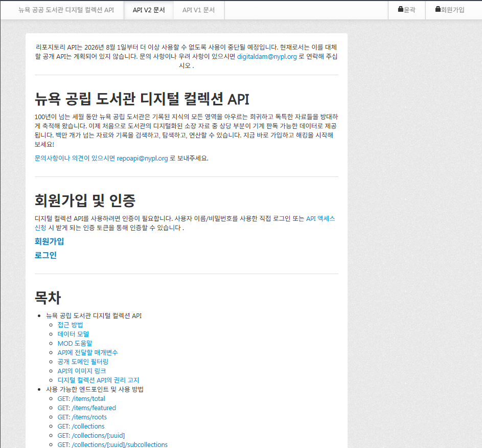Image resolution: width=482 pixels, height=448 pixels.
Task: Jump to GET: /items/featured endpoint
Action: coord(86,408)
